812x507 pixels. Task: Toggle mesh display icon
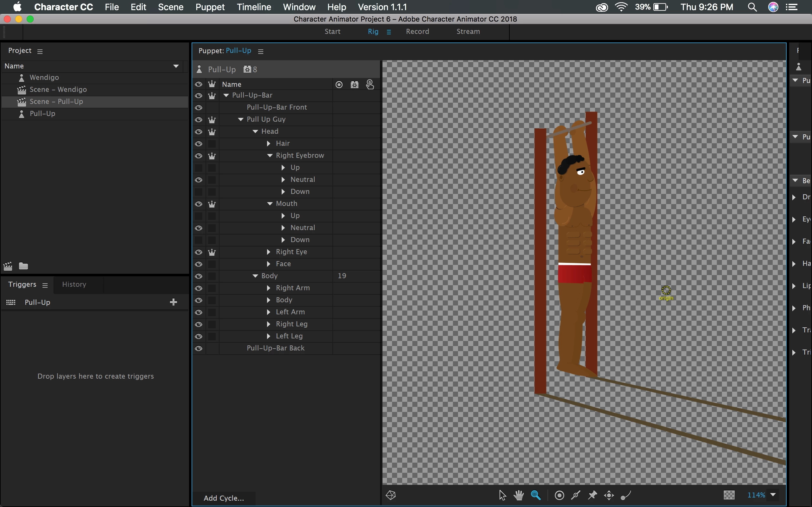point(391,495)
